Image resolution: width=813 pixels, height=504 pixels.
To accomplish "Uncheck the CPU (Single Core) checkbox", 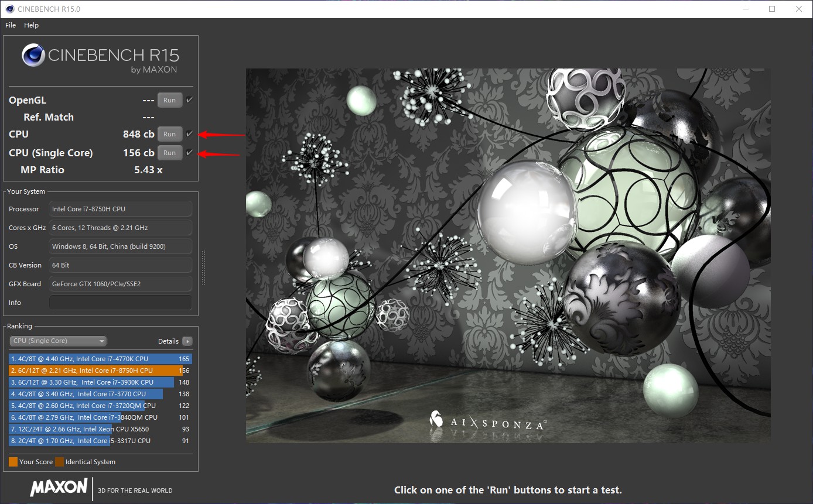I will (189, 153).
